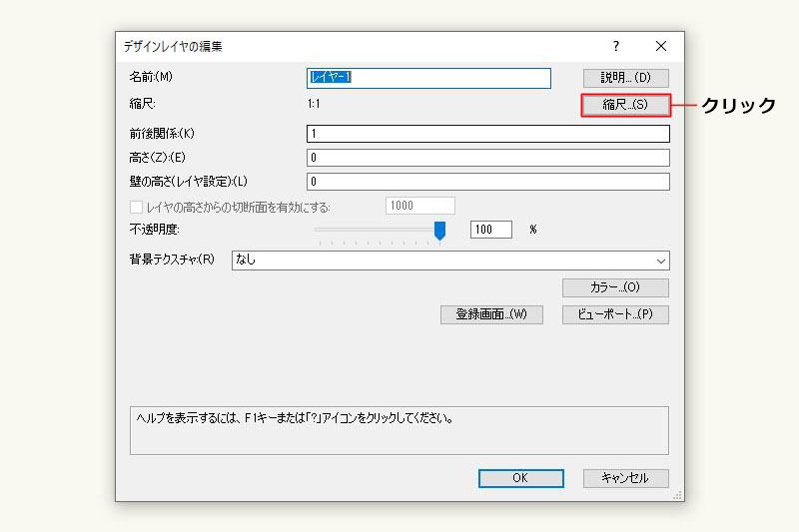Image resolution: width=799 pixels, height=532 pixels.
Task: Click the カラー...(O) color button
Action: (x=615, y=287)
